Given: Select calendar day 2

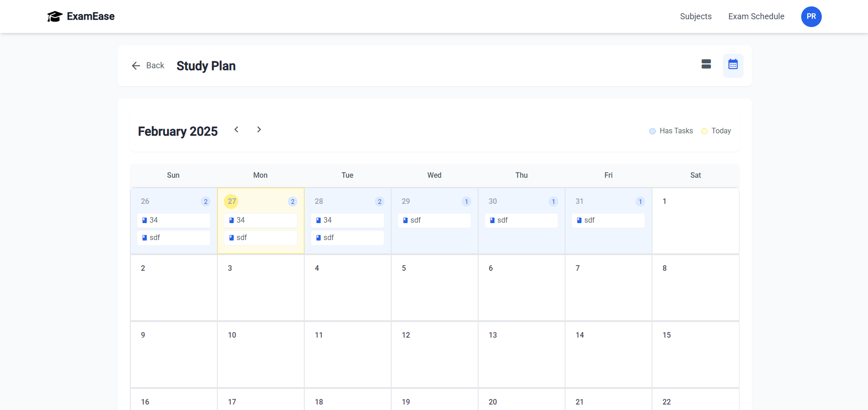Looking at the screenshot, I should coord(173,288).
